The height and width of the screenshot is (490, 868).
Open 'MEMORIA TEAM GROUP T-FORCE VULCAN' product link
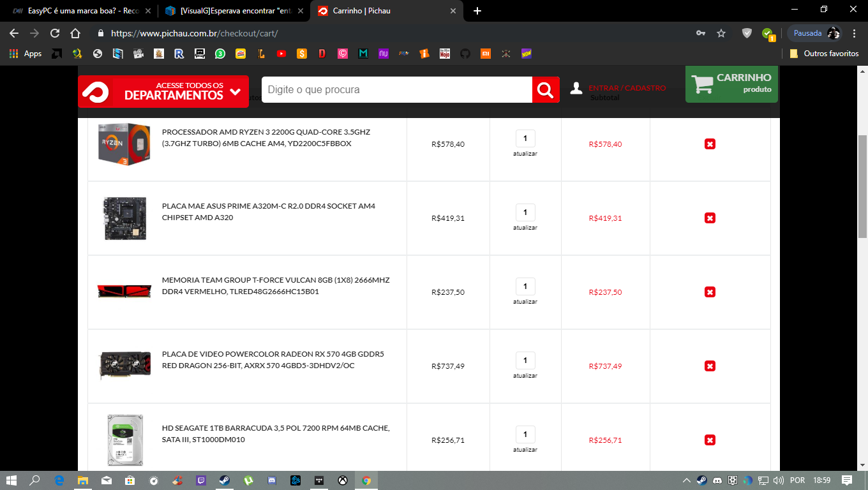(276, 286)
